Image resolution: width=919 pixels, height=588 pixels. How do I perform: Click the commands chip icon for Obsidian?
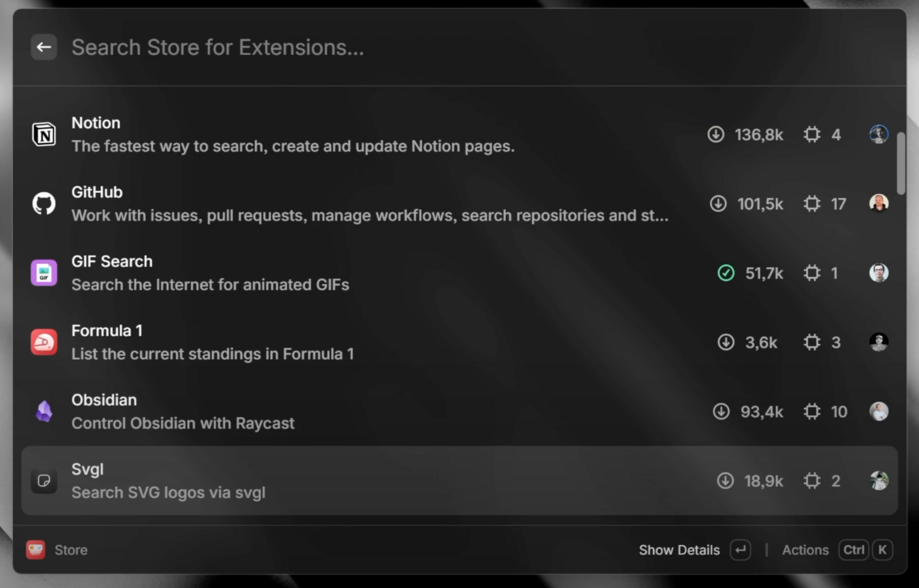coord(812,412)
